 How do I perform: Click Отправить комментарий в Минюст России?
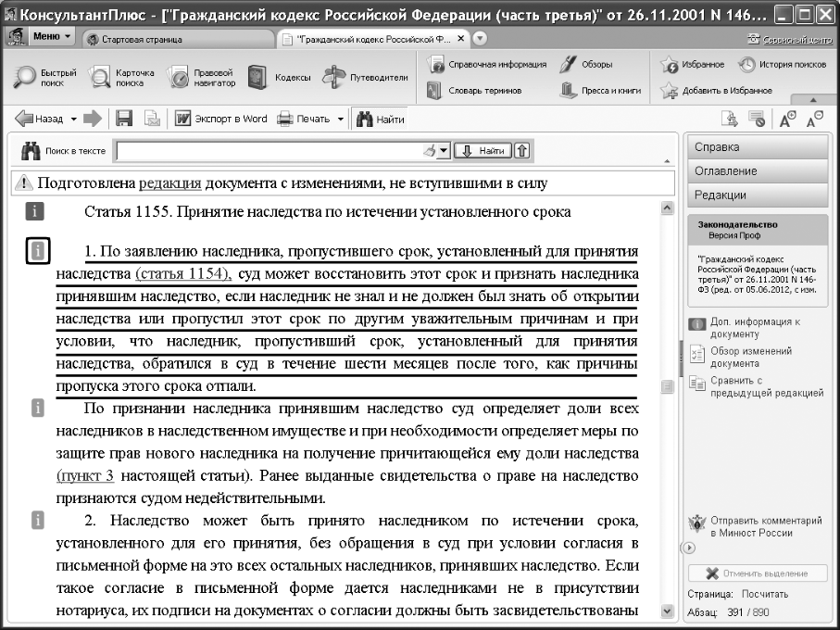756,526
